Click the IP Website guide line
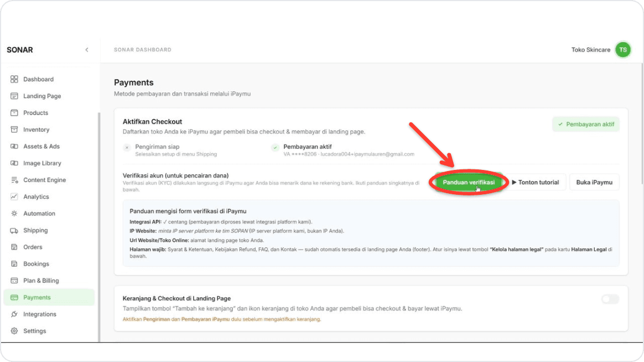Screen dimensions: 644x362 point(237,231)
